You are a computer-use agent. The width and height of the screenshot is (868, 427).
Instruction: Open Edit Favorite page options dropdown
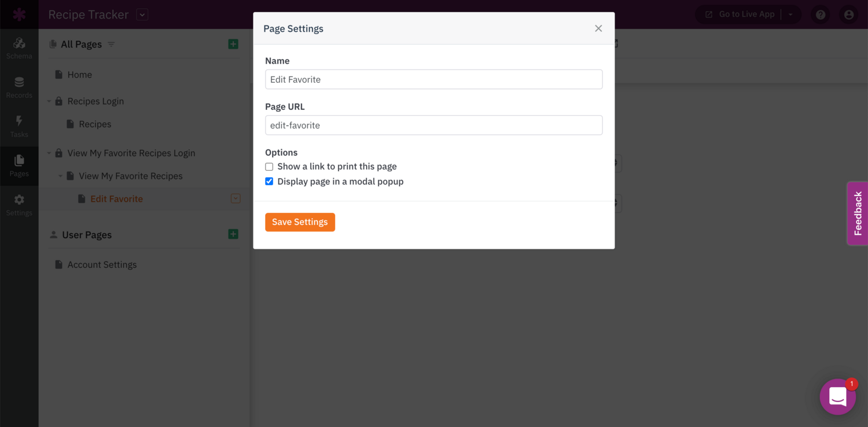(236, 198)
